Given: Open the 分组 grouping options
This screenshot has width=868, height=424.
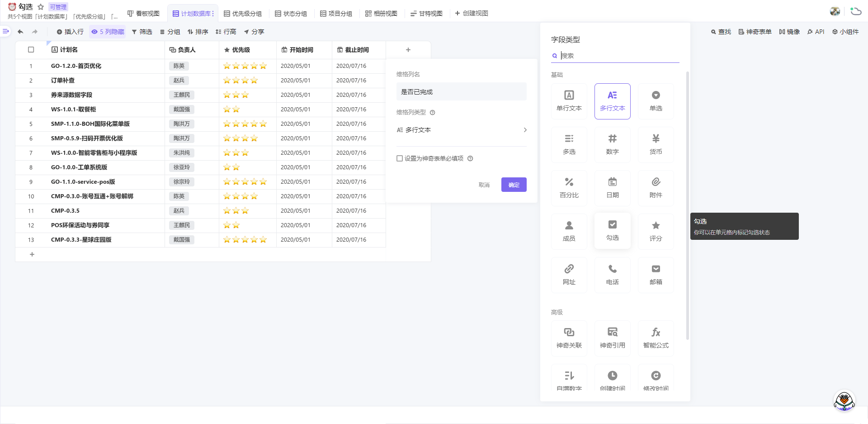Looking at the screenshot, I should point(170,32).
